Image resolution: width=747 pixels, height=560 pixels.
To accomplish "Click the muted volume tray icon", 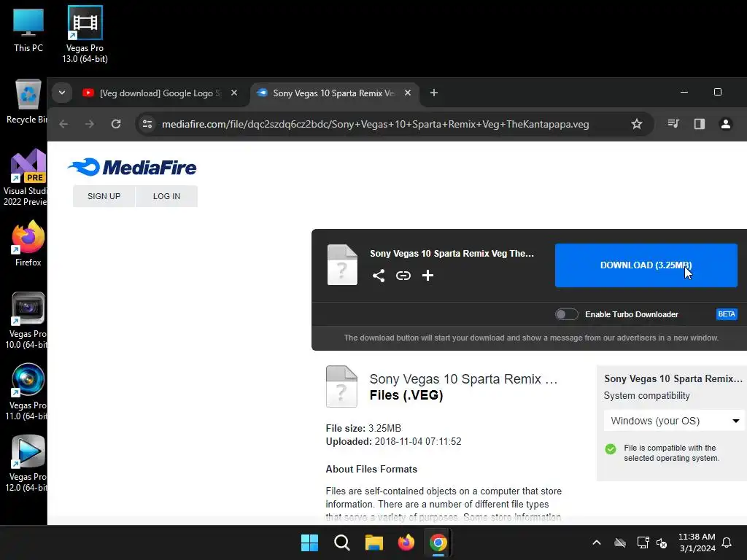I will tap(662, 542).
